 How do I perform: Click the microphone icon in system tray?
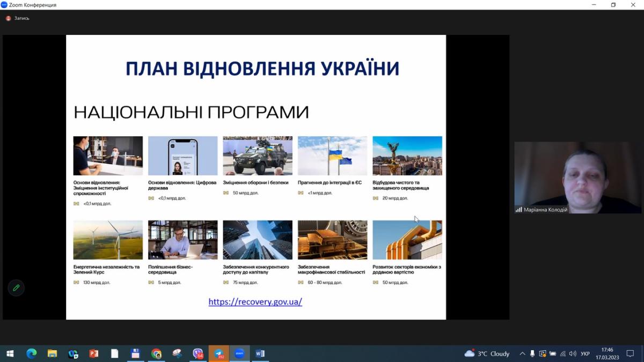532,353
